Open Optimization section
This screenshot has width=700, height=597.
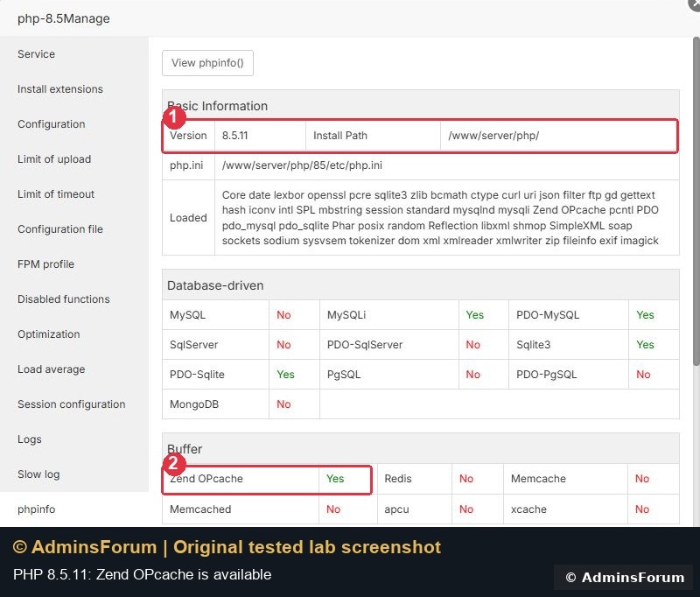(49, 334)
